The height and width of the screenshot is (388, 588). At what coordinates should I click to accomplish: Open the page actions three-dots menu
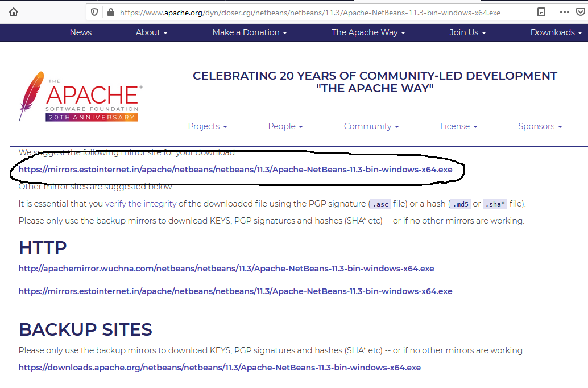click(x=564, y=13)
